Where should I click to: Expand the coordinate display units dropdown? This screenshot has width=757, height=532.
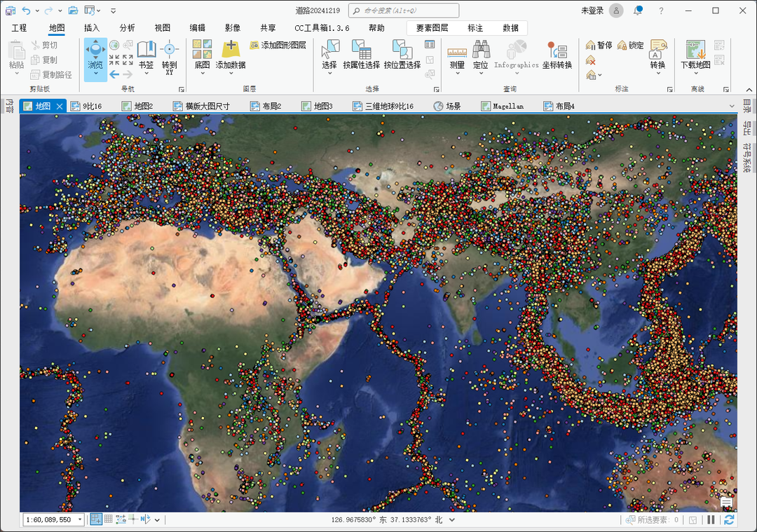tap(452, 520)
